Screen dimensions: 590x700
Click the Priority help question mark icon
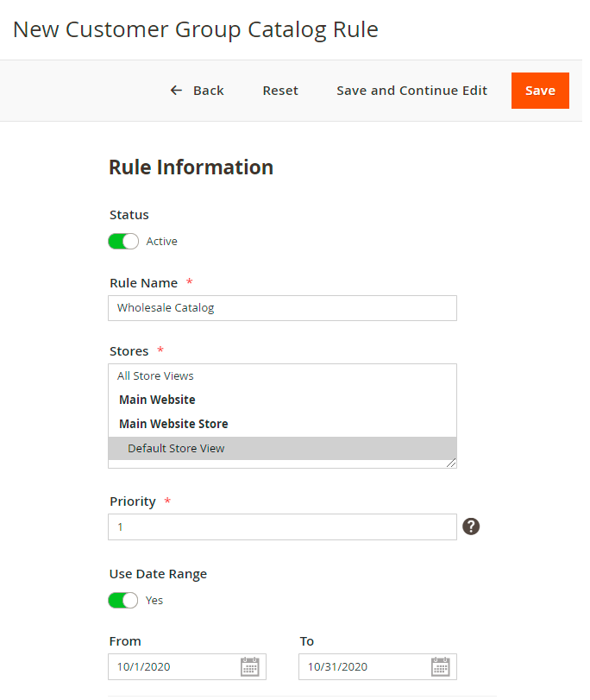471,527
